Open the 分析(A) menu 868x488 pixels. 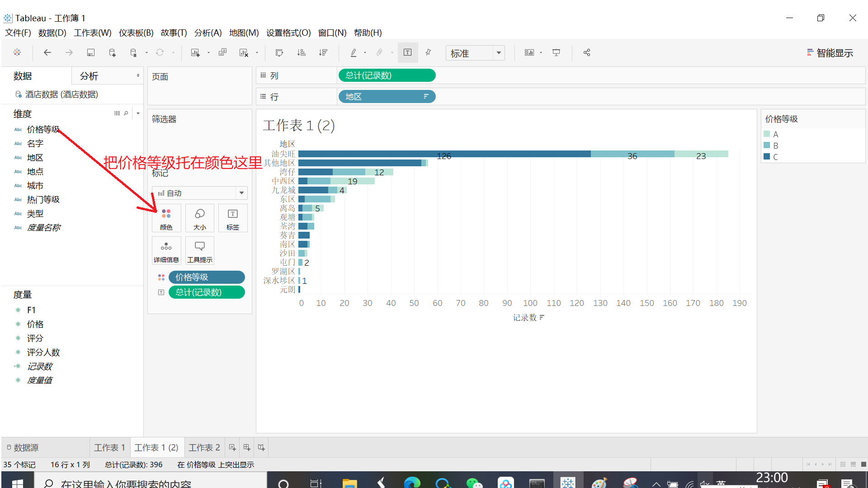[208, 33]
